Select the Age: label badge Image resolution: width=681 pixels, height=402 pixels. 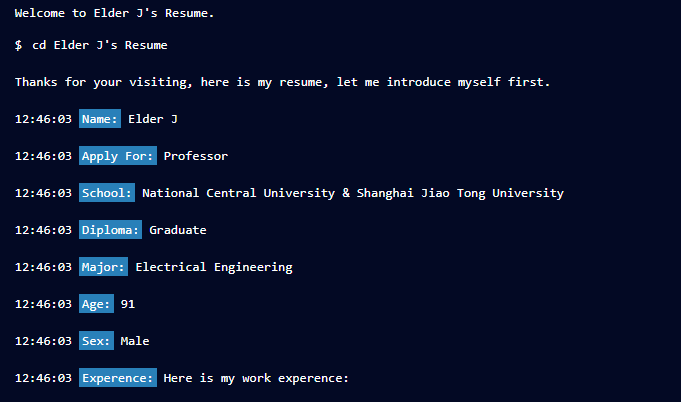click(96, 303)
